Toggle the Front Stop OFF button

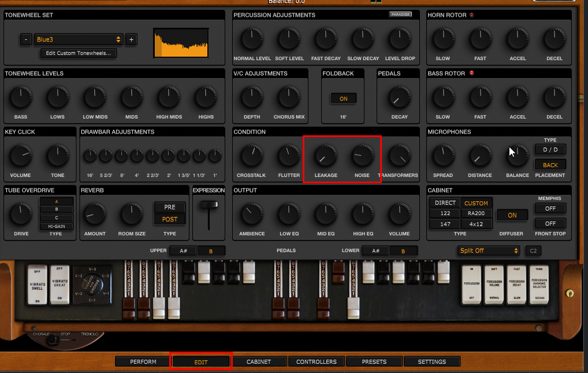coord(550,223)
